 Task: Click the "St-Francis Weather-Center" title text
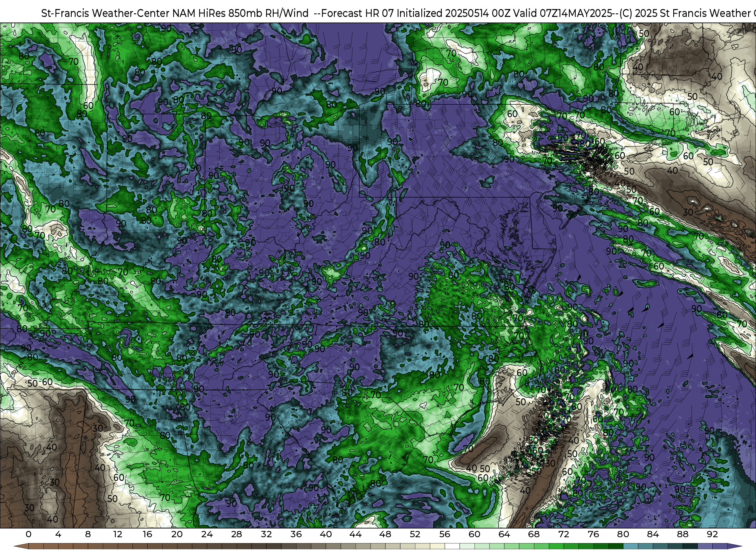106,13
